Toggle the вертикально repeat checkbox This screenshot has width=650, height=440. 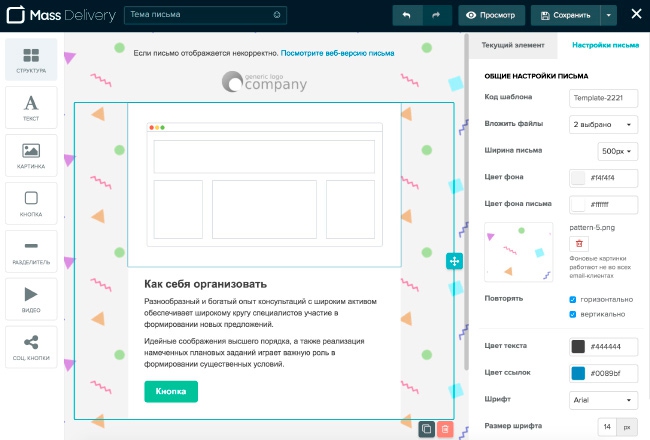pyautogui.click(x=572, y=314)
